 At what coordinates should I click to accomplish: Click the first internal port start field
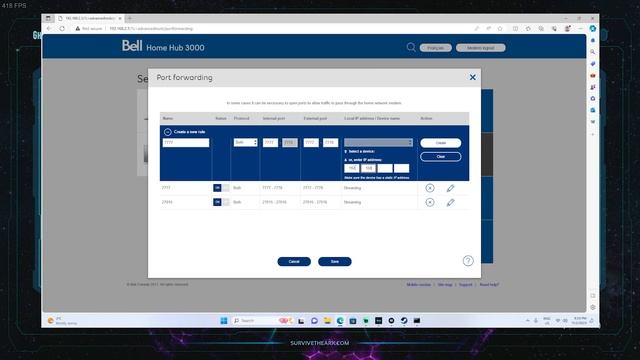[x=270, y=142]
